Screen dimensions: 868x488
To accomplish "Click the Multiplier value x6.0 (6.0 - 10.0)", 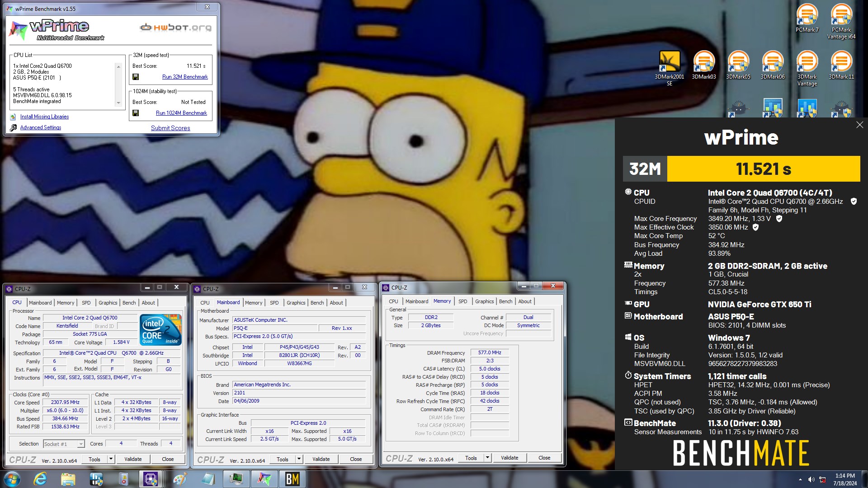I will pos(65,411).
